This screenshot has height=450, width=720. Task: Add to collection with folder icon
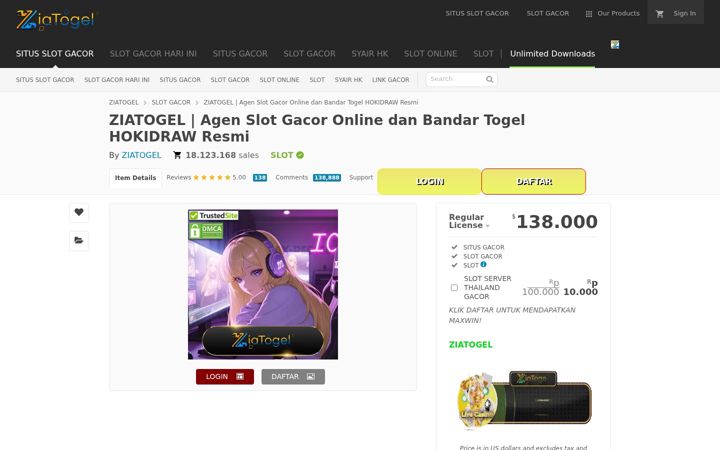pyautogui.click(x=79, y=240)
